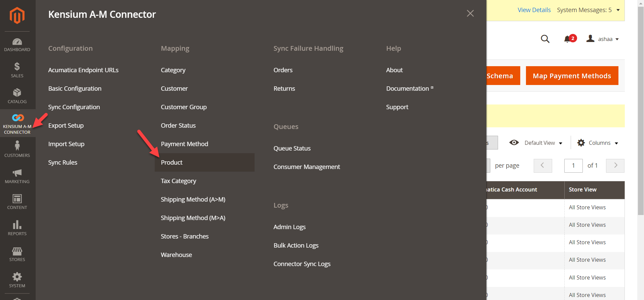Close the Kensium A-M Connector panel
644x300 pixels.
pyautogui.click(x=470, y=13)
